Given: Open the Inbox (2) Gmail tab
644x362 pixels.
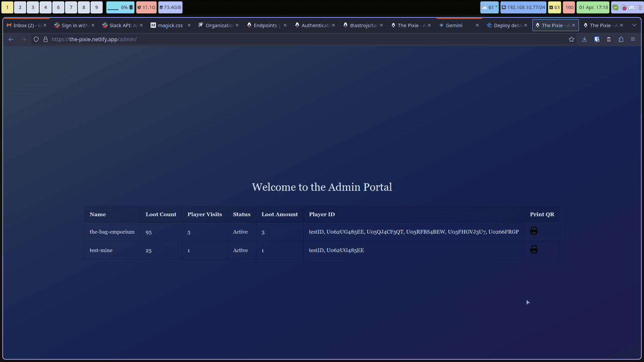Looking at the screenshot, I should tap(24, 25).
